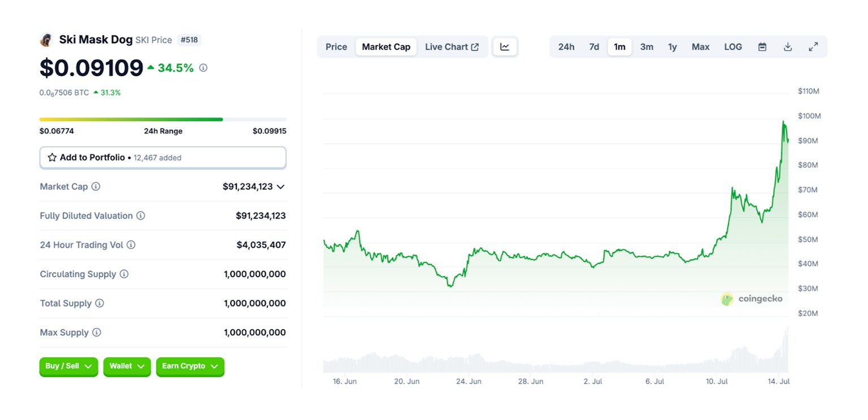Click the 10. Jul date axis label
The height and width of the screenshot is (420, 868).
[x=717, y=382]
